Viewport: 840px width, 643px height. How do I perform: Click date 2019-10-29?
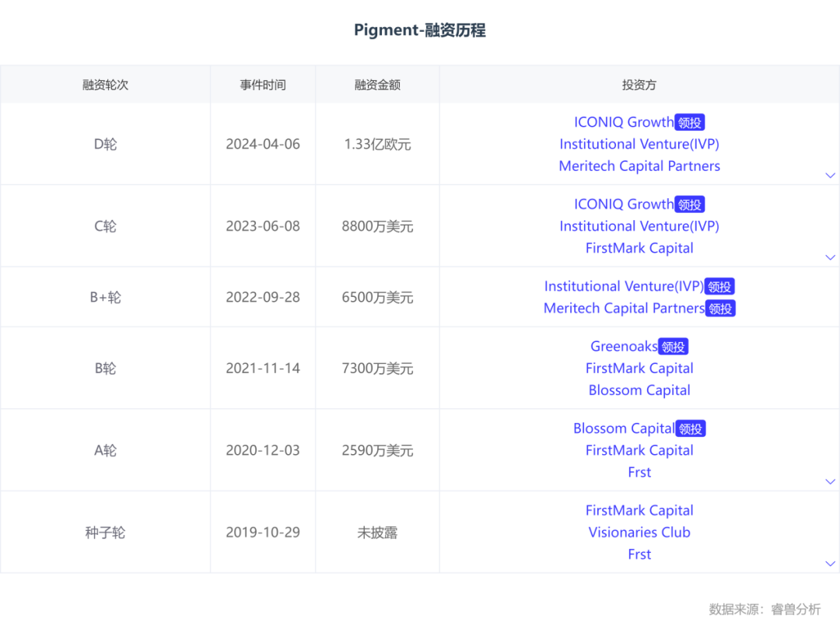pos(263,532)
